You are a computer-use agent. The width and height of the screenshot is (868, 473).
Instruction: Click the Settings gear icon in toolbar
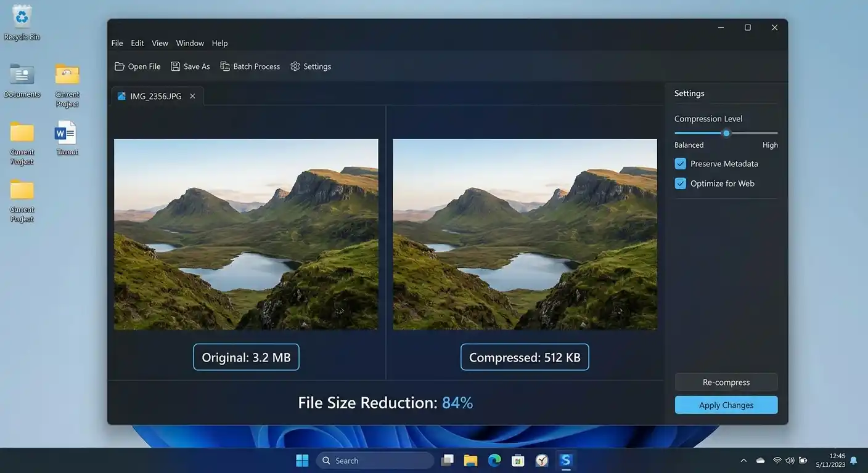point(295,67)
